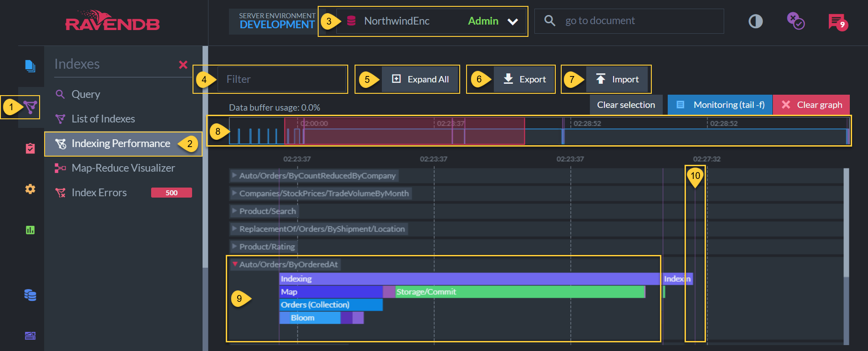Open the Indexes sidebar icon
The height and width of the screenshot is (351, 868).
point(30,107)
